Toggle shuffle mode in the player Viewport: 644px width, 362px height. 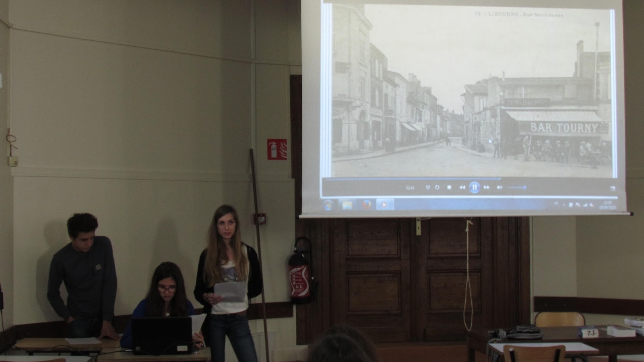pyautogui.click(x=428, y=187)
